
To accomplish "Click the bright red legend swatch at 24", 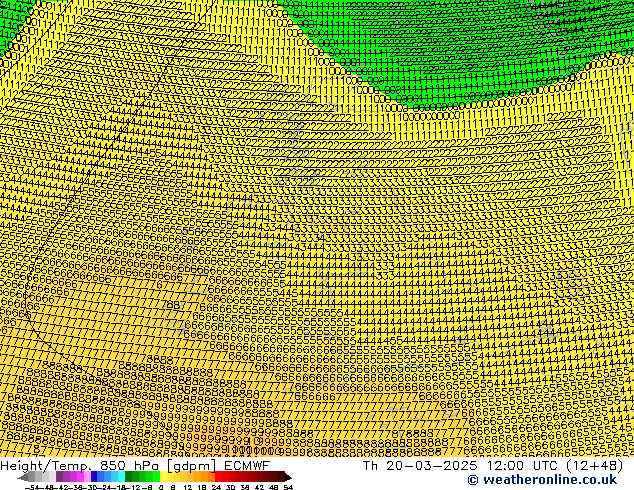I will (219, 476).
